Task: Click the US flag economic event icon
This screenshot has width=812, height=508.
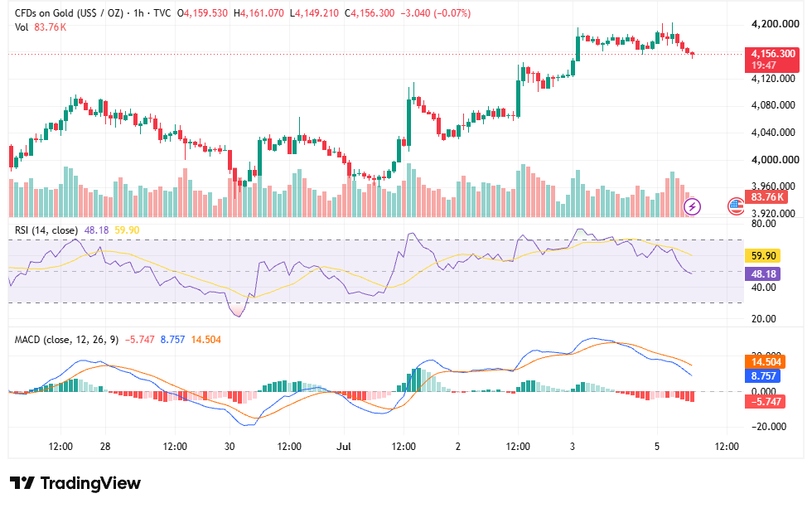Action: click(x=736, y=206)
